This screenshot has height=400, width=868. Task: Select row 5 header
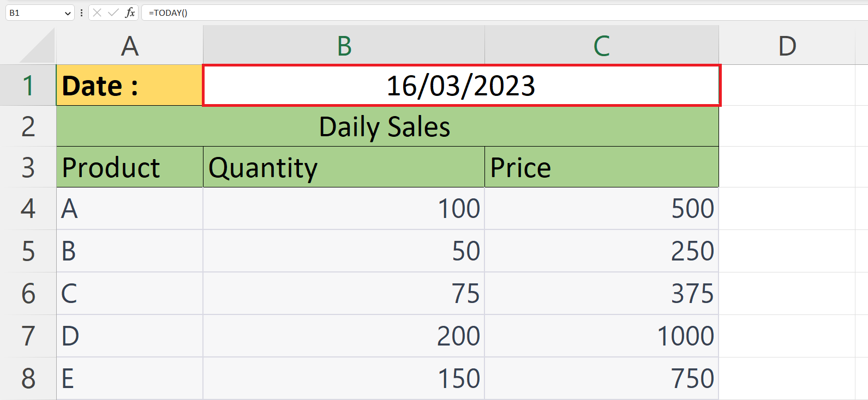click(28, 251)
